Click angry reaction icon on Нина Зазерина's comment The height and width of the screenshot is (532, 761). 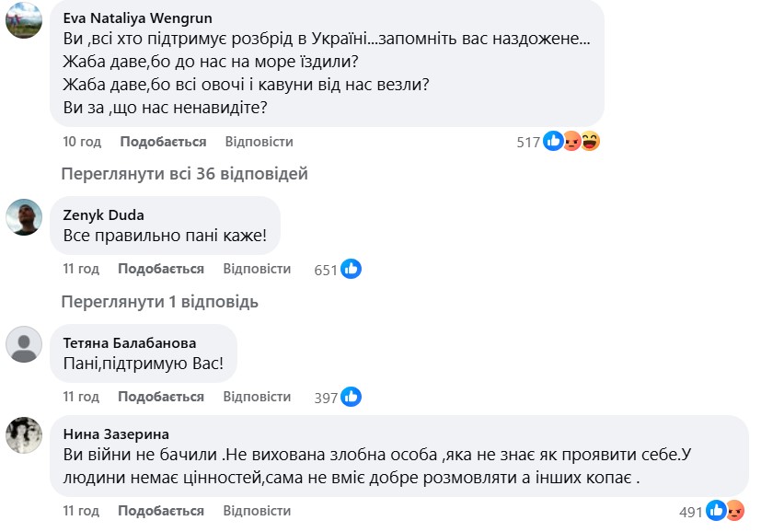pyautogui.click(x=734, y=511)
